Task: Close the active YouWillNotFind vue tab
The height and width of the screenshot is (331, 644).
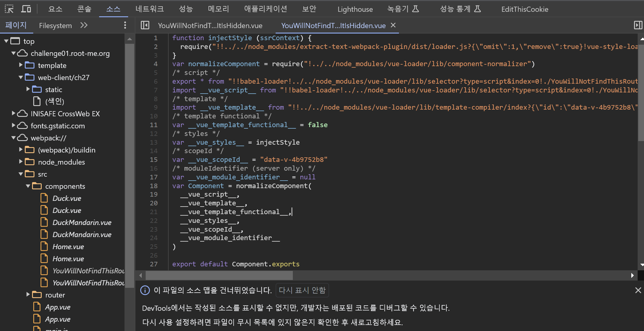Action: [x=393, y=25]
